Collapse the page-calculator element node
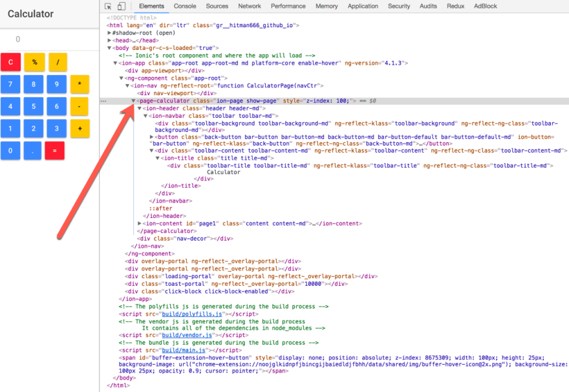This screenshot has width=569, height=392. [133, 101]
